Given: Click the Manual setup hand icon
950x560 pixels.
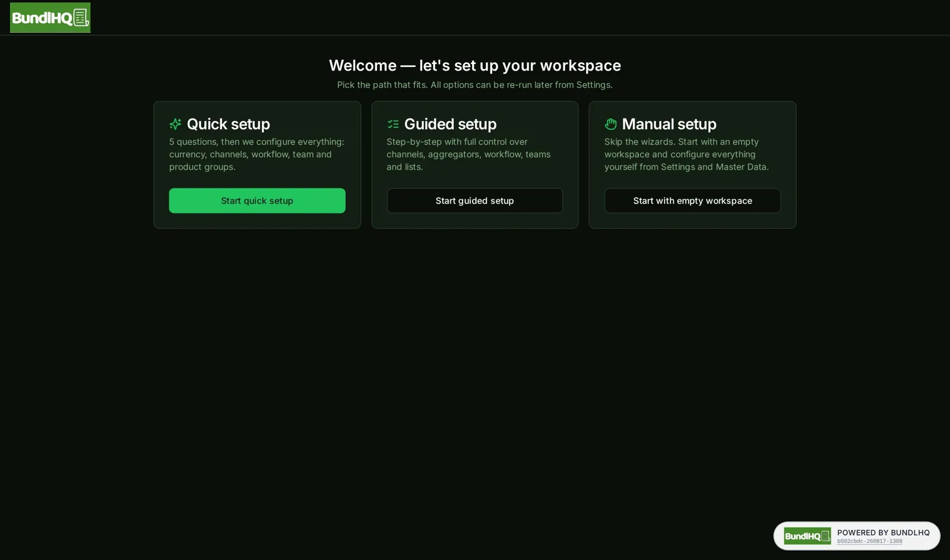Looking at the screenshot, I should pyautogui.click(x=610, y=124).
